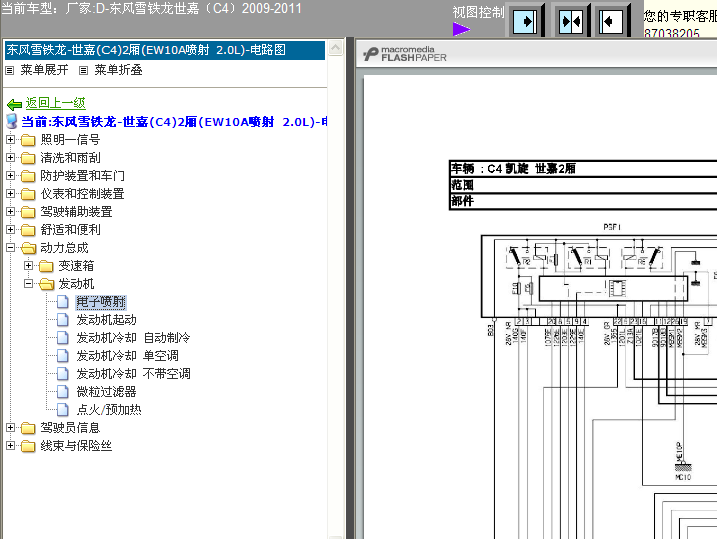Click the highlighted title 东风雪铁龙-世嘉(C4)2厢 电路图
This screenshot has width=717, height=539.
click(x=165, y=50)
